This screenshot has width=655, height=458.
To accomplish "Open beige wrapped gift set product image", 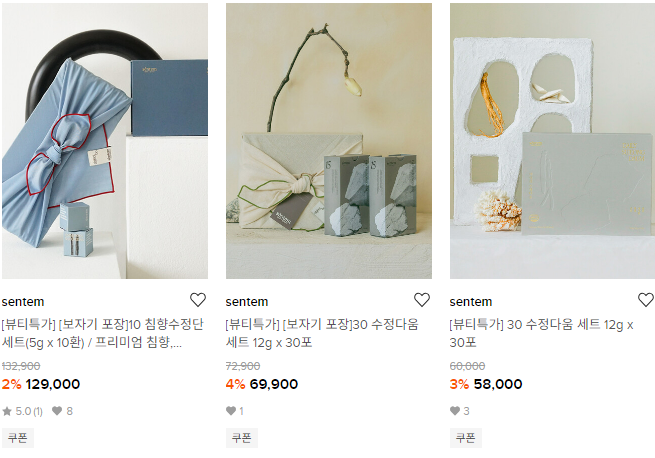I will click(329, 141).
